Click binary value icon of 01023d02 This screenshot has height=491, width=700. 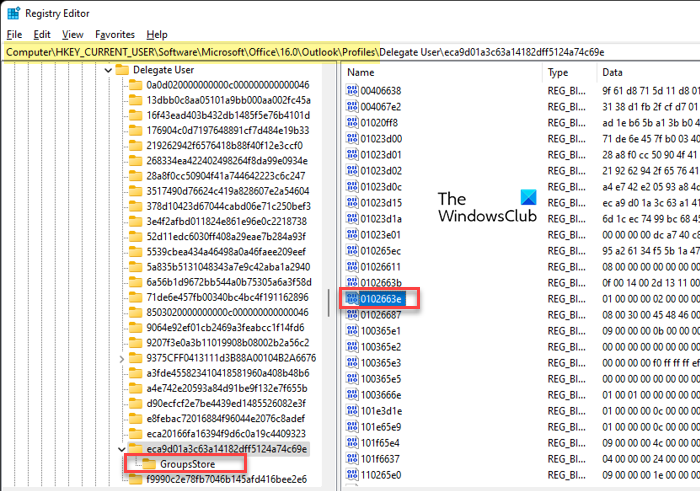click(352, 171)
